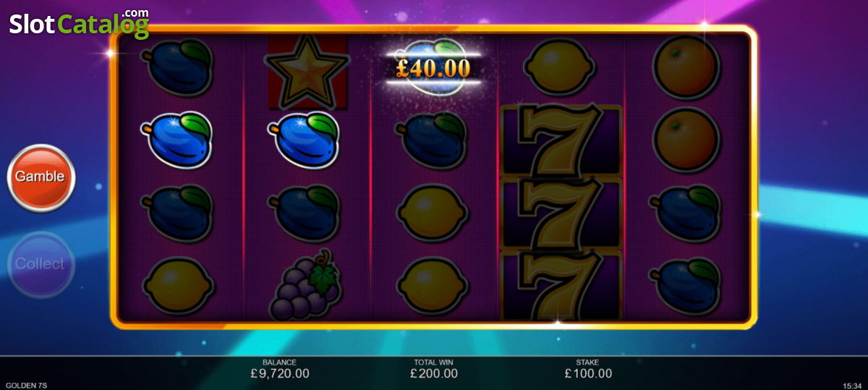This screenshot has height=390, width=868.
Task: Click the second orange on fifth reel
Action: 686,140
